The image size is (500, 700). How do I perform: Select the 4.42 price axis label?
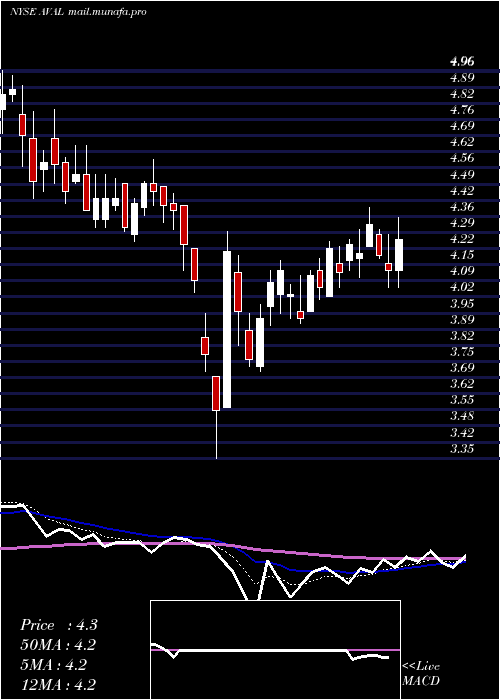click(462, 191)
